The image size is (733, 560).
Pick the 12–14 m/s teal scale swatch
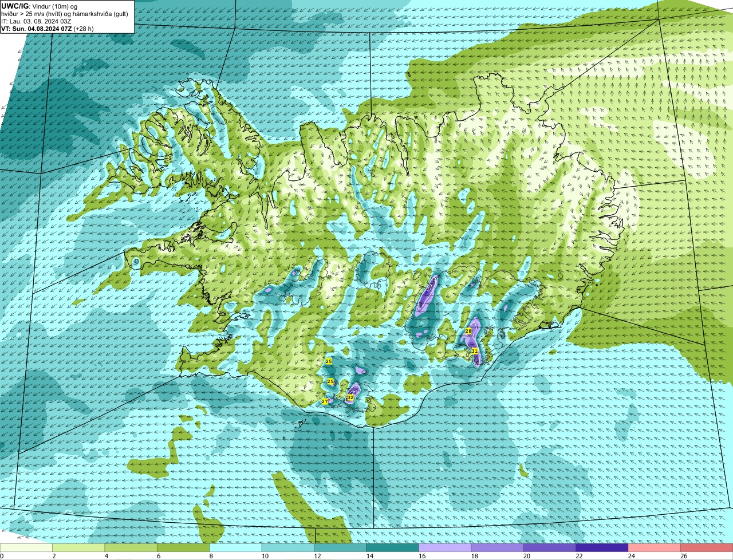[341, 547]
